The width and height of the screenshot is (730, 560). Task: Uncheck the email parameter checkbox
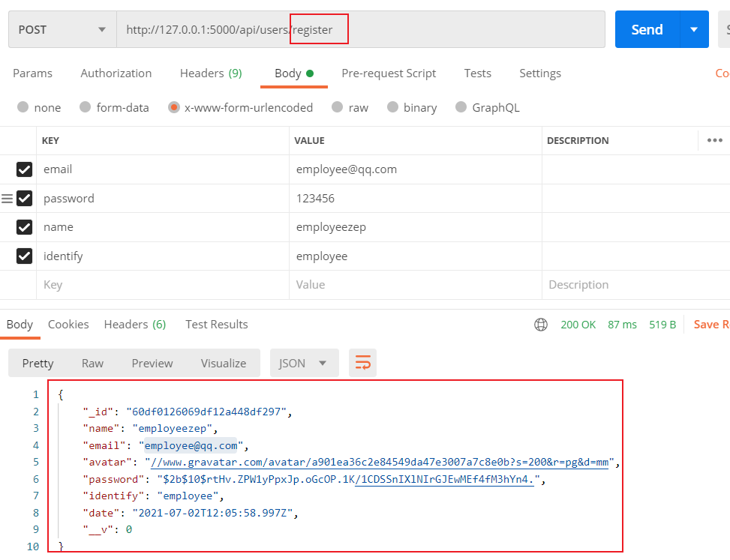(x=24, y=169)
